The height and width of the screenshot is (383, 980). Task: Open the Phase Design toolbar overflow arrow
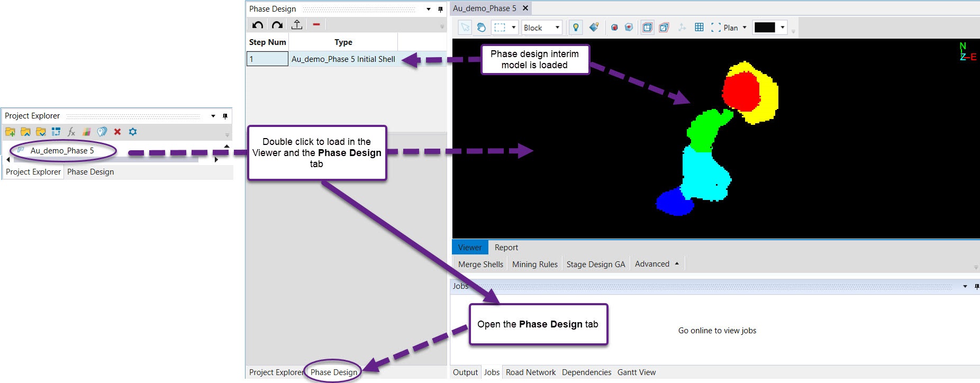442,26
